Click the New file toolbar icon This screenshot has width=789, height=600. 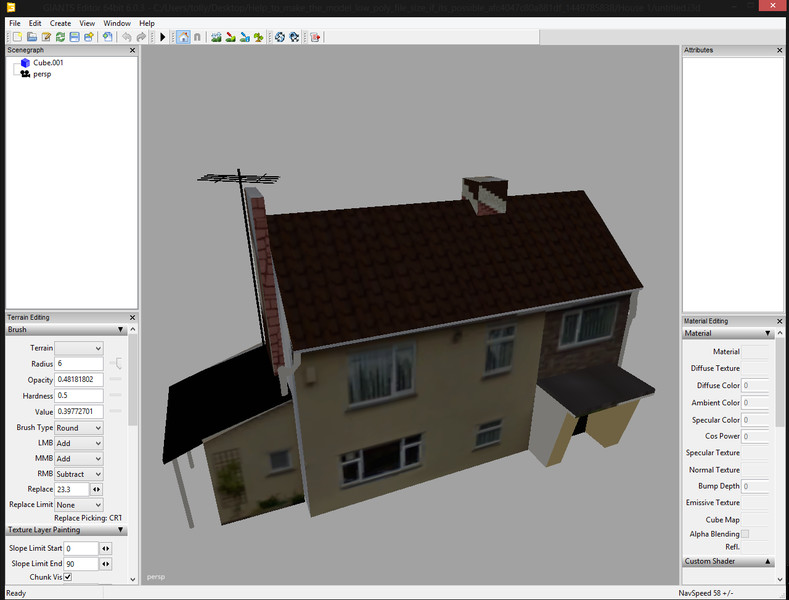(15, 37)
